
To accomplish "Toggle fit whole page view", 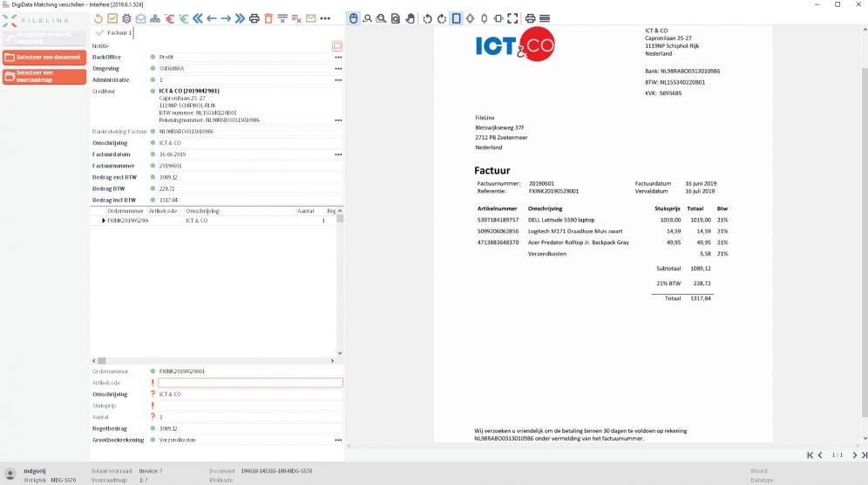I will (x=456, y=18).
